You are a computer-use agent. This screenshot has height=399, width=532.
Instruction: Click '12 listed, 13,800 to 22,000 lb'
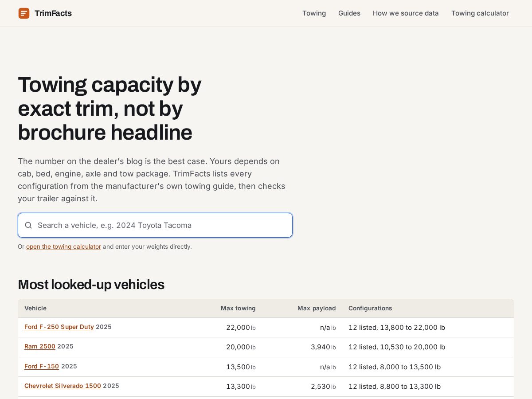coord(397,328)
